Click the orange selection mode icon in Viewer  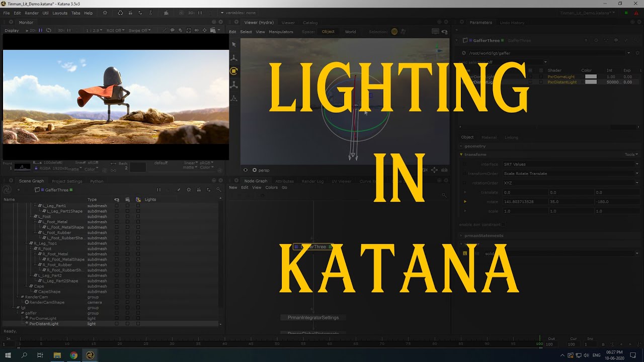pos(394,32)
